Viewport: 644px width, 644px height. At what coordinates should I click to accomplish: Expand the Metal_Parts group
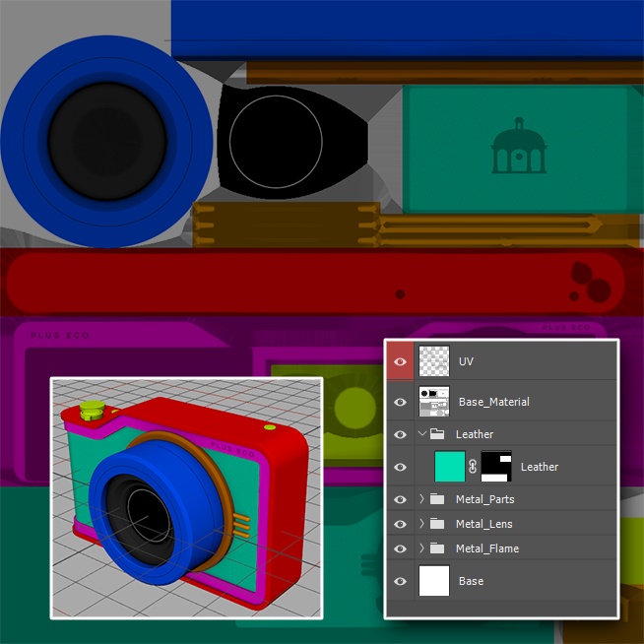[421, 499]
